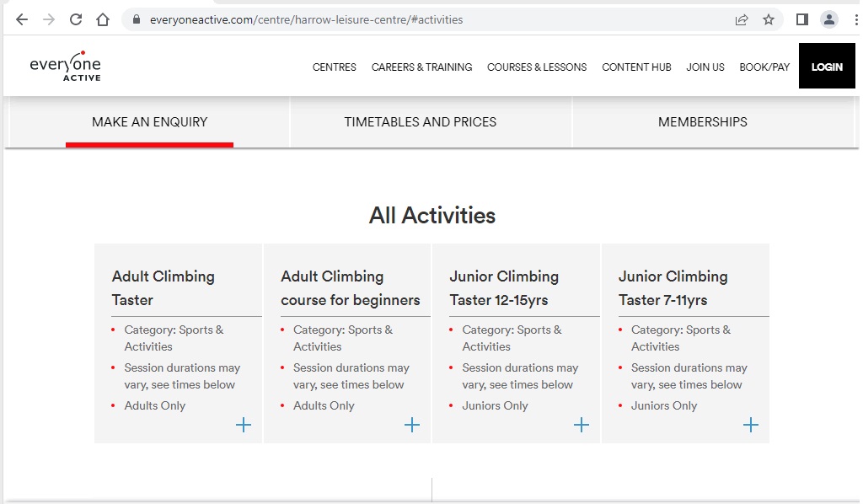Open CAREERS & TRAINING menu
Viewport: 863px width, 504px height.
click(x=421, y=67)
